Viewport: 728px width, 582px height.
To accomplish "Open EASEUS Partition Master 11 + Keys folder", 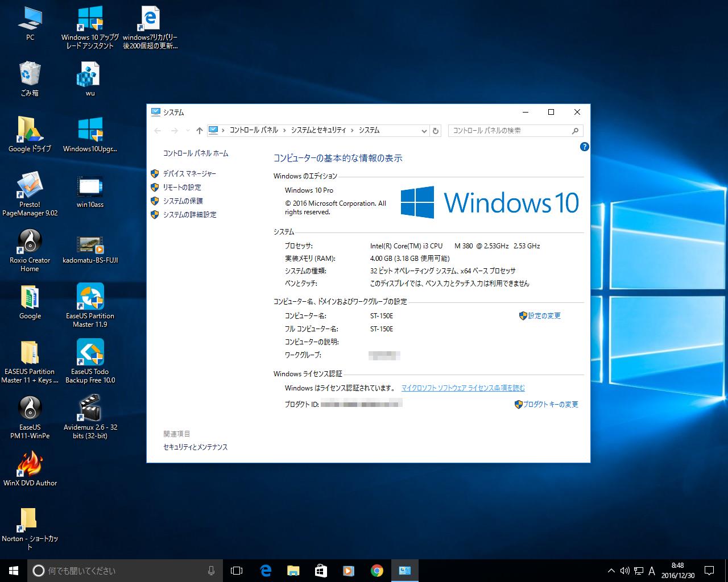I will coord(30,361).
